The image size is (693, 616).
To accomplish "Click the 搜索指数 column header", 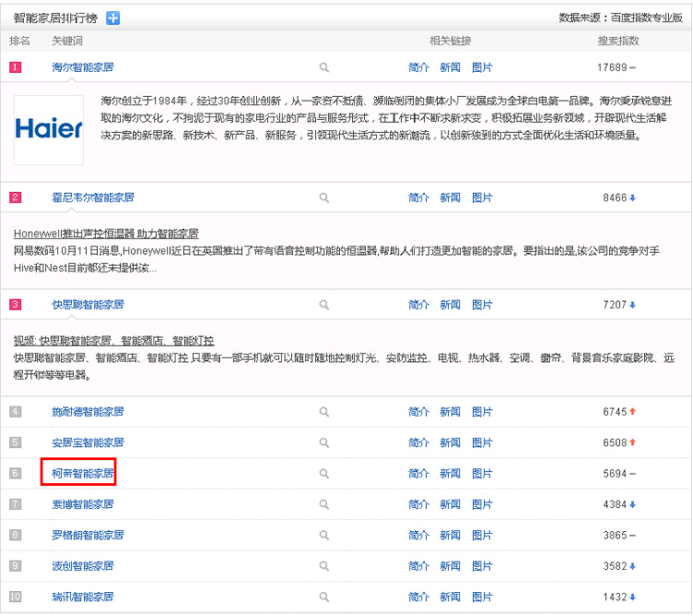I will point(618,41).
